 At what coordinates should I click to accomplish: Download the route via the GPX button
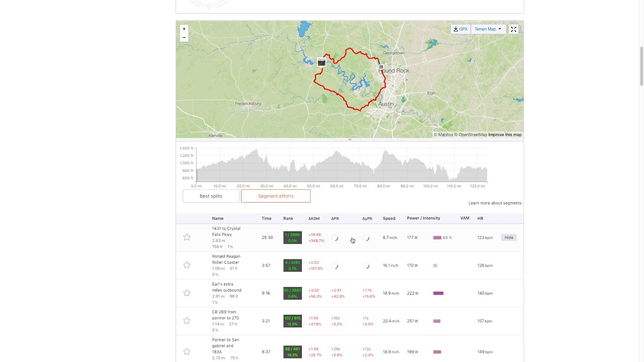460,29
